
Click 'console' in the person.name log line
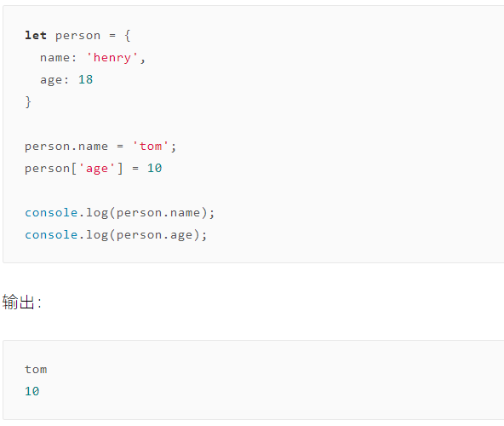click(x=51, y=213)
